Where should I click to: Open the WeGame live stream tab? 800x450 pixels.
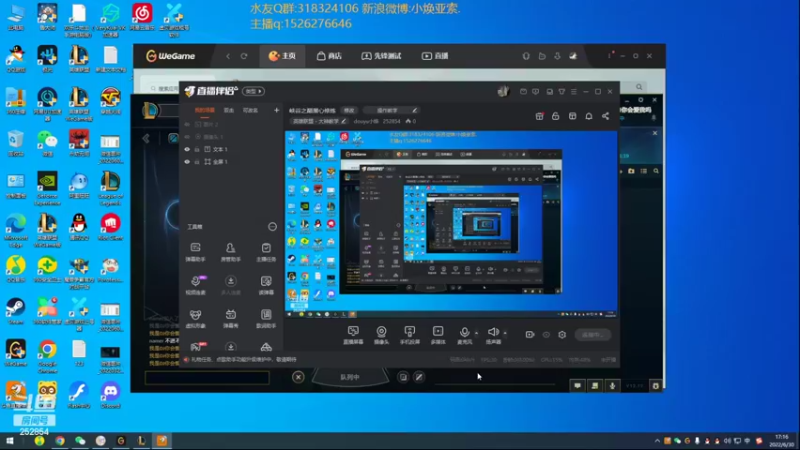click(435, 56)
